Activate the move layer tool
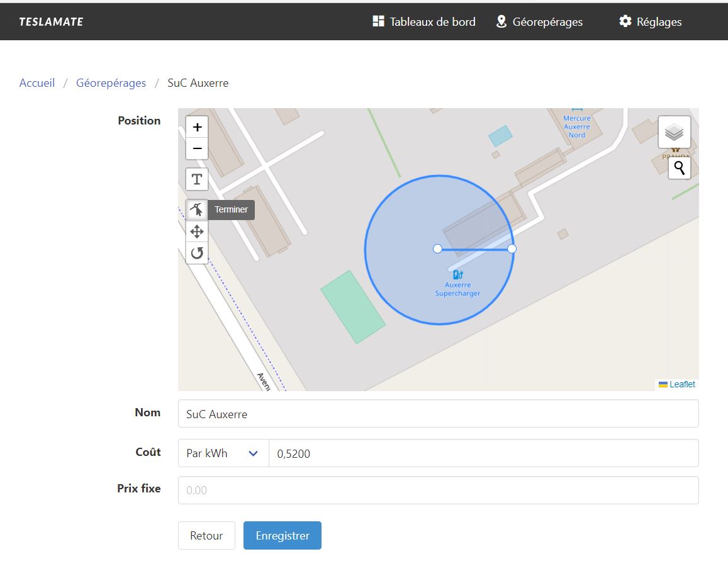This screenshot has height=576, width=728. tap(197, 231)
